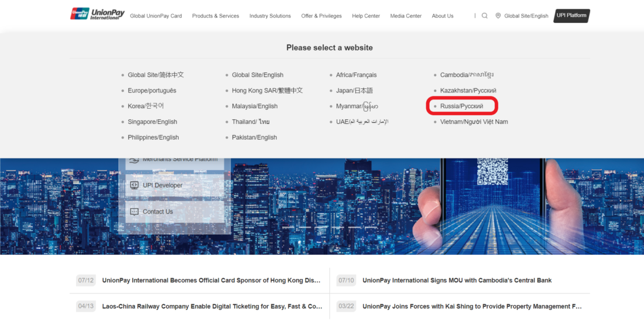Open the Global UnionPay Card menu
The width and height of the screenshot is (644, 321).
[156, 16]
